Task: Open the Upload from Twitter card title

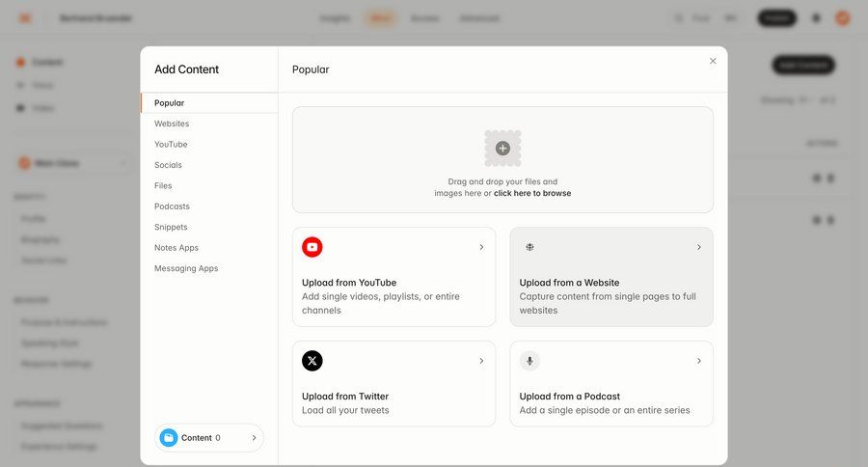Action: coord(345,397)
